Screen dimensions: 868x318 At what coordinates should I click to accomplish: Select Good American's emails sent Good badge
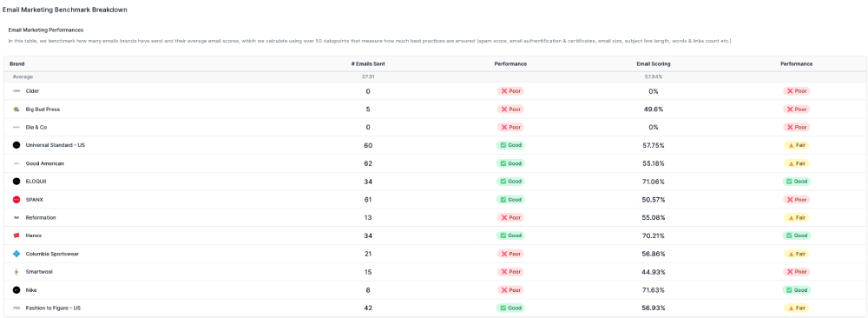(x=510, y=163)
